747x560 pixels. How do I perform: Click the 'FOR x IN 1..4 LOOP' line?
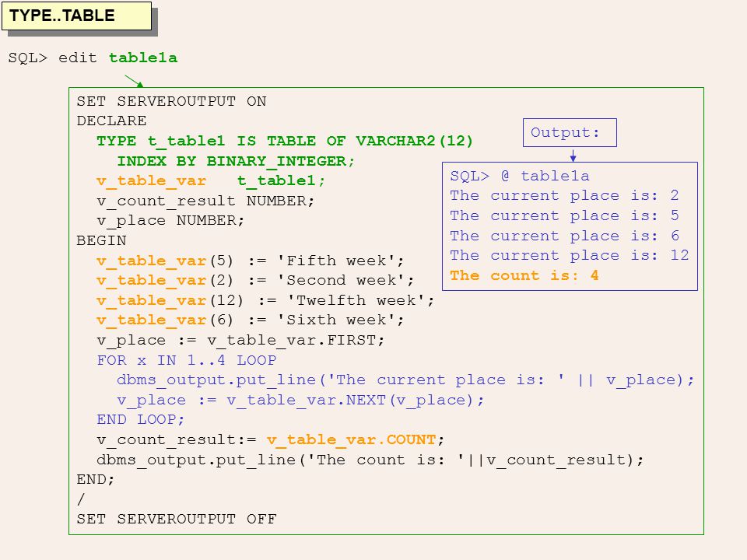click(186, 360)
